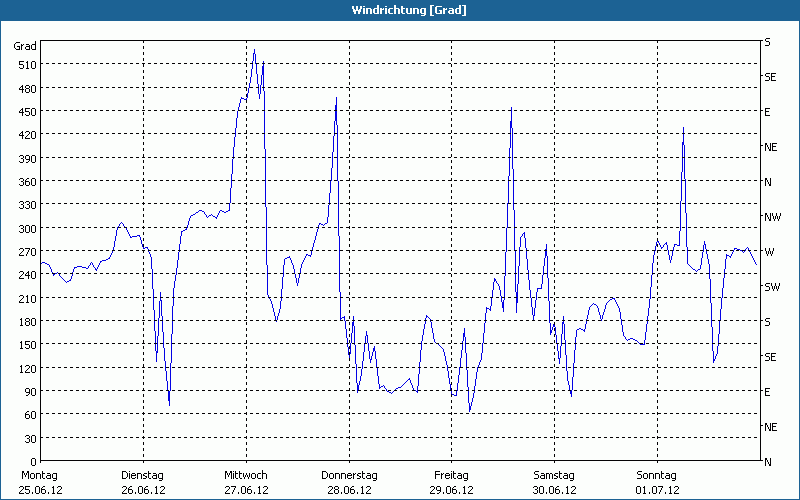Click the NW compass label
800x500 pixels.
pos(772,217)
